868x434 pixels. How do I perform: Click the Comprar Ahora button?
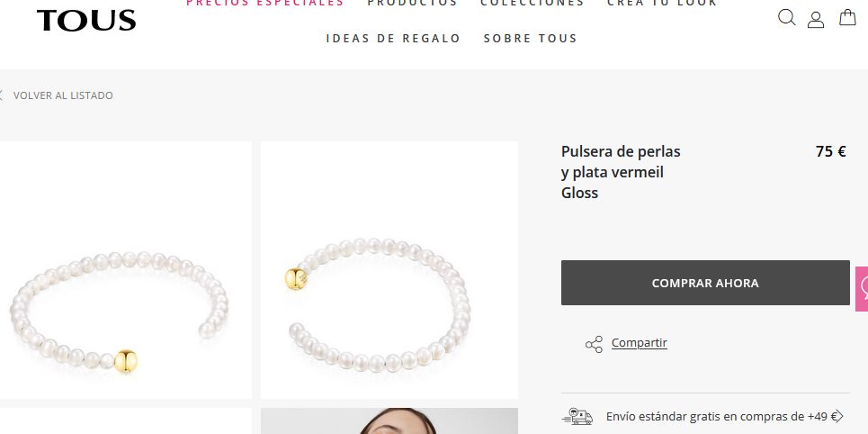tap(705, 283)
